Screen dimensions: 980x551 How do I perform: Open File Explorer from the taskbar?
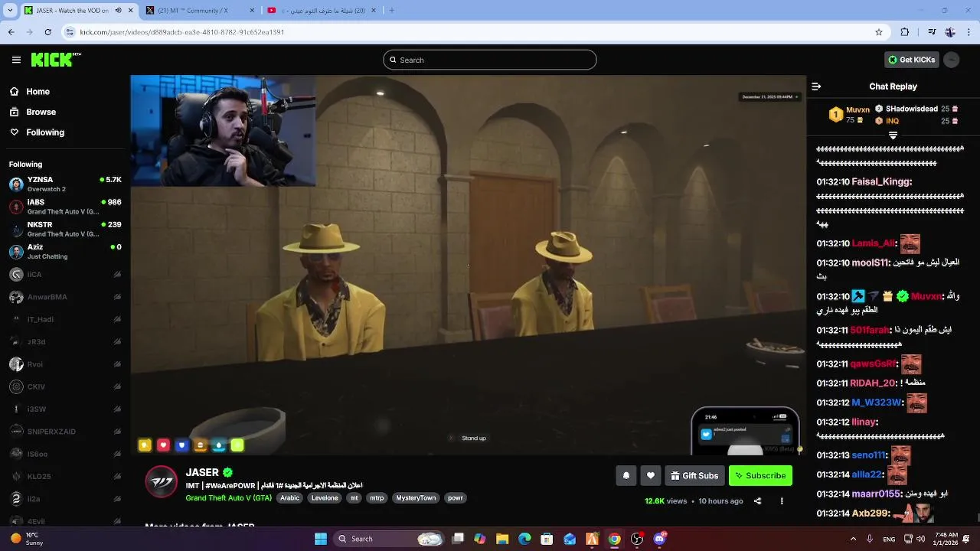pos(502,539)
